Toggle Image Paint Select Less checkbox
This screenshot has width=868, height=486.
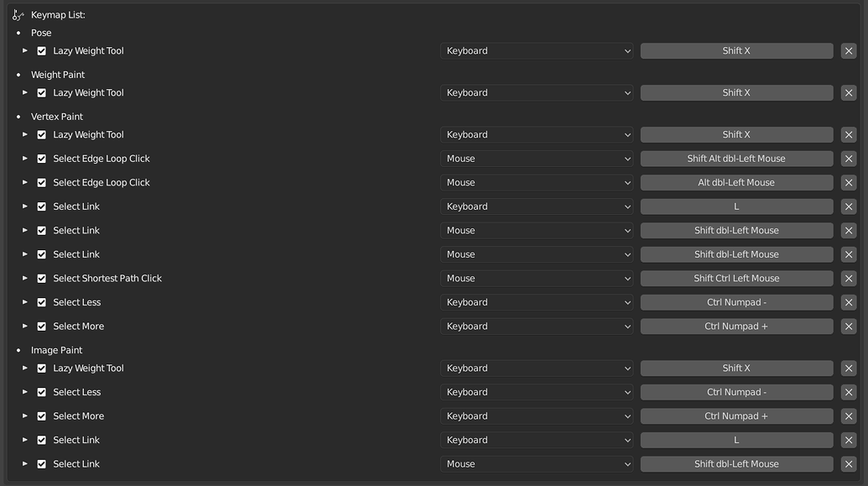tap(42, 392)
